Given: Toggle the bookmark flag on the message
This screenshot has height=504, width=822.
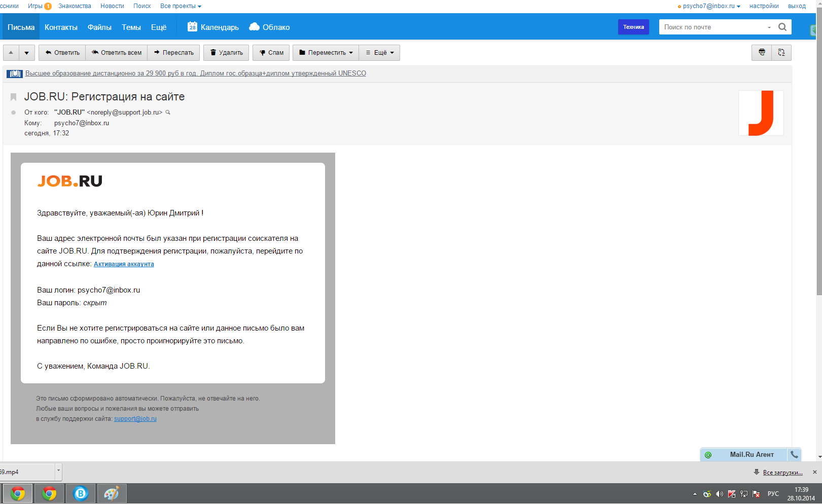Looking at the screenshot, I should coord(14,97).
